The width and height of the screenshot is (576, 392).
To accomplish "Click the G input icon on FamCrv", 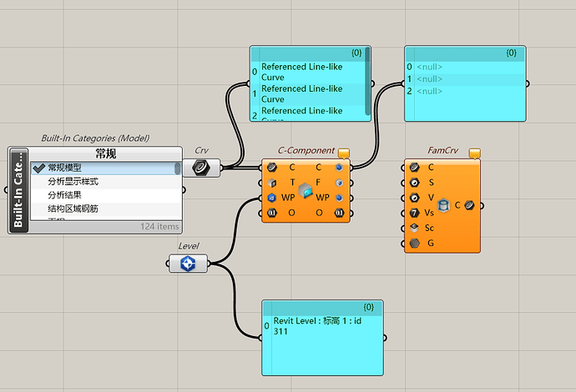I will (x=414, y=243).
